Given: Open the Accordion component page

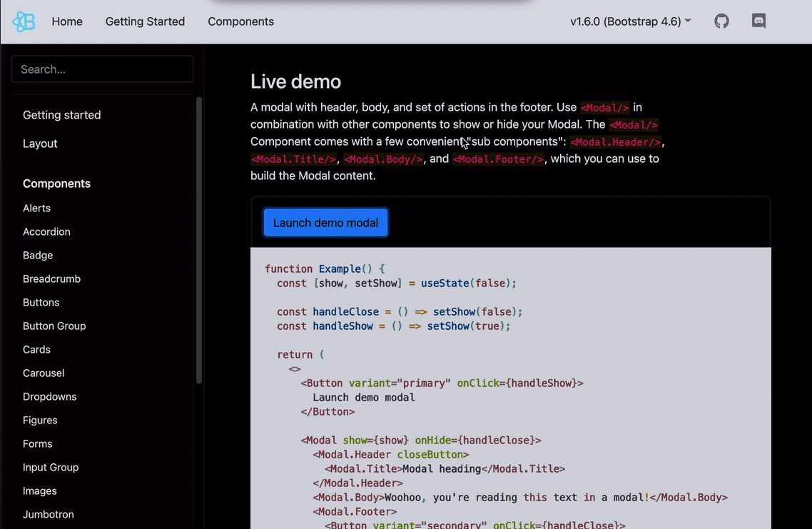Looking at the screenshot, I should 46,231.
